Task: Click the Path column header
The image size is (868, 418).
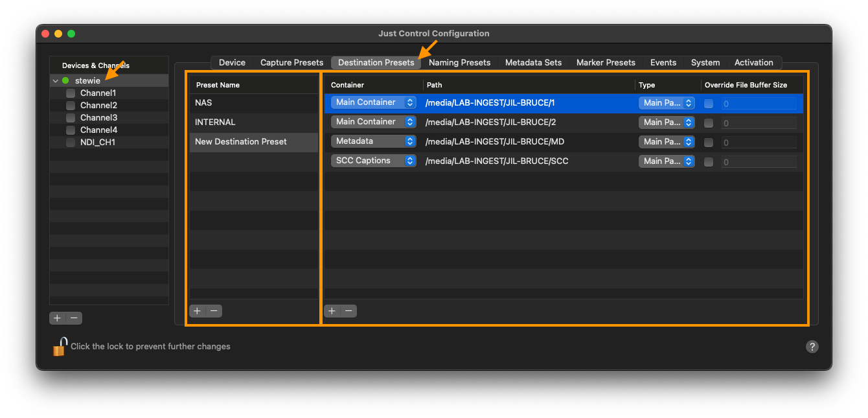Action: click(x=529, y=85)
